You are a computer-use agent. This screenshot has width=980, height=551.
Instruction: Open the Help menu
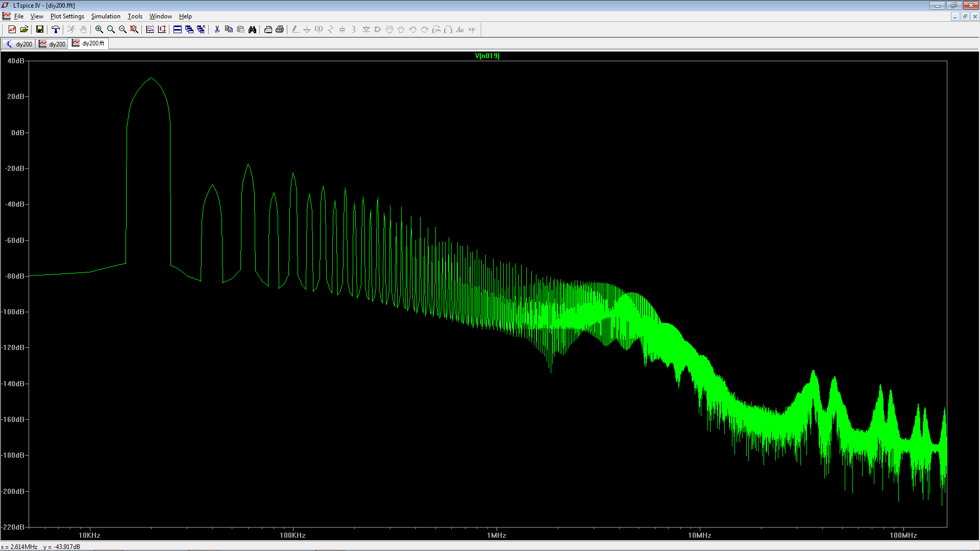click(185, 16)
